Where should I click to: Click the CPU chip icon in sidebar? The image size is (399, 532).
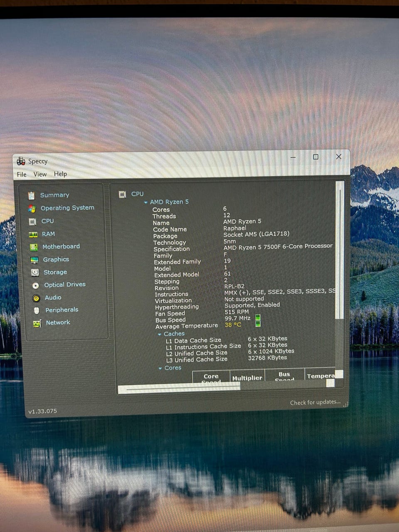pos(32,222)
